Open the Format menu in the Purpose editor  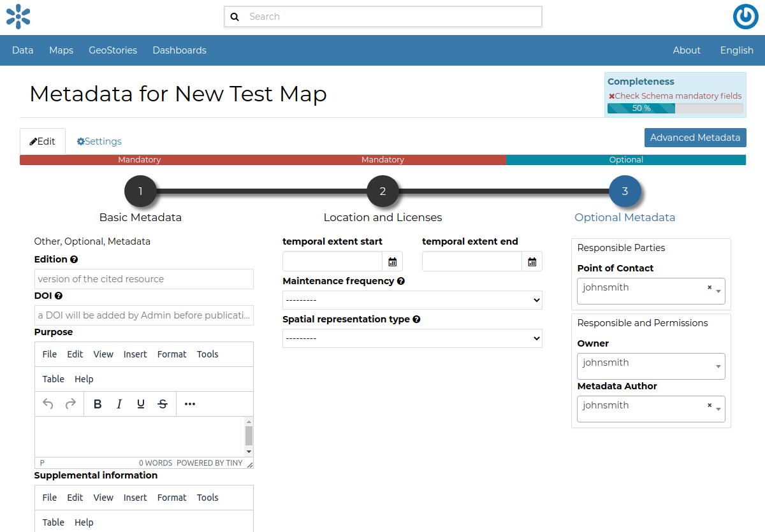point(171,354)
